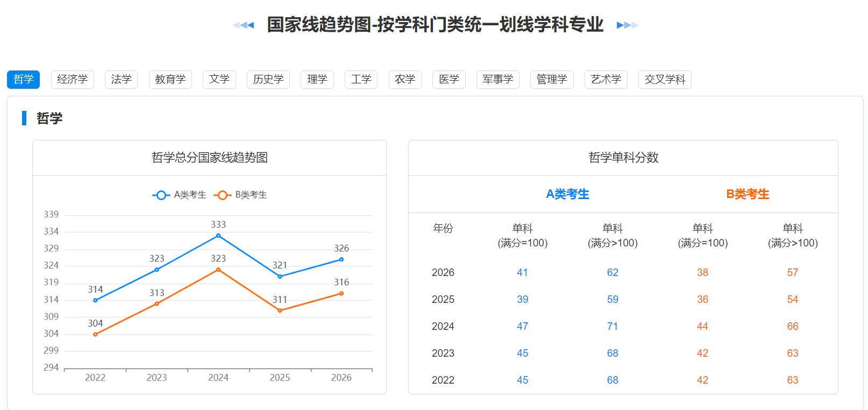
Task: Open the 法学 subject tab
Action: 122,80
